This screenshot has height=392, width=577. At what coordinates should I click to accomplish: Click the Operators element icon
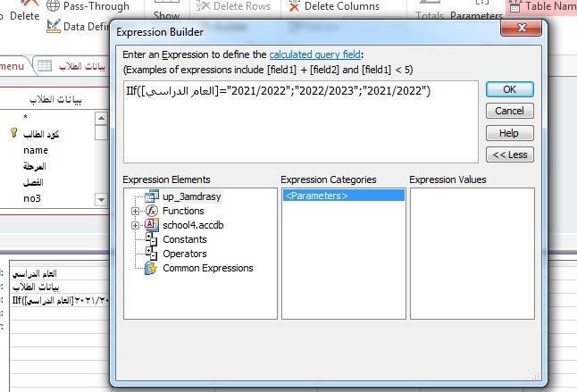click(x=151, y=254)
